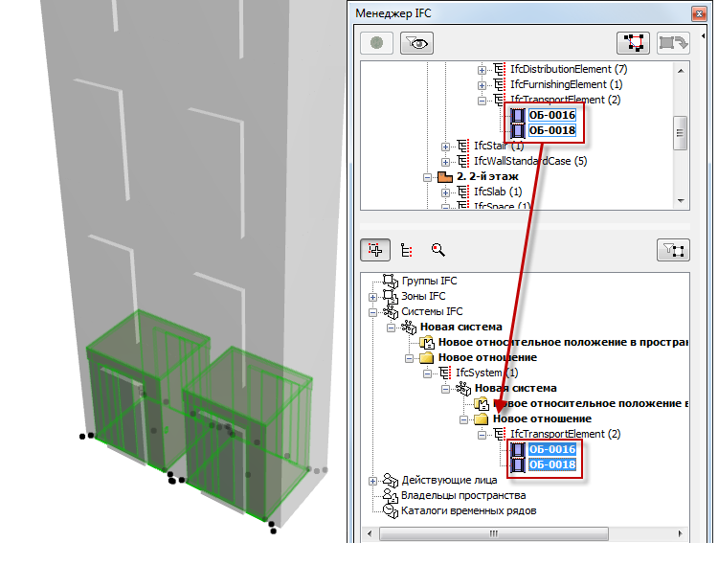Image resolution: width=718 pixels, height=588 pixels.
Task: Select the lower Новое отношение folder
Action: click(542, 418)
